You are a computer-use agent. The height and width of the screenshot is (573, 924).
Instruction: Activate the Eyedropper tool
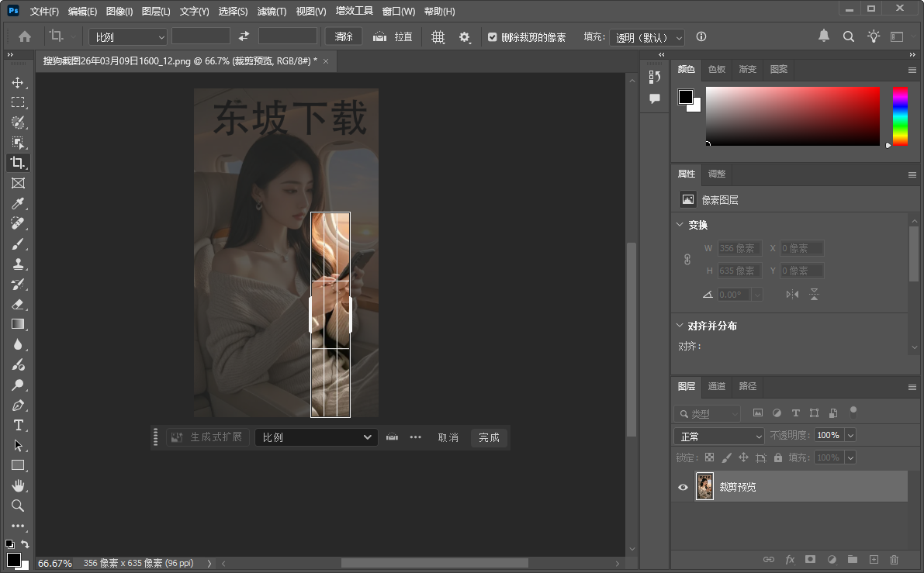click(x=19, y=203)
